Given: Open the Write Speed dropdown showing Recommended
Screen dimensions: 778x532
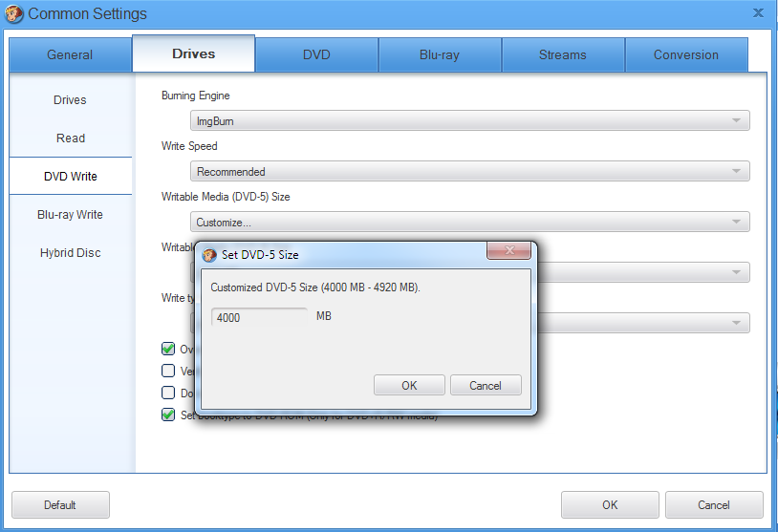Looking at the screenshot, I should point(470,171).
